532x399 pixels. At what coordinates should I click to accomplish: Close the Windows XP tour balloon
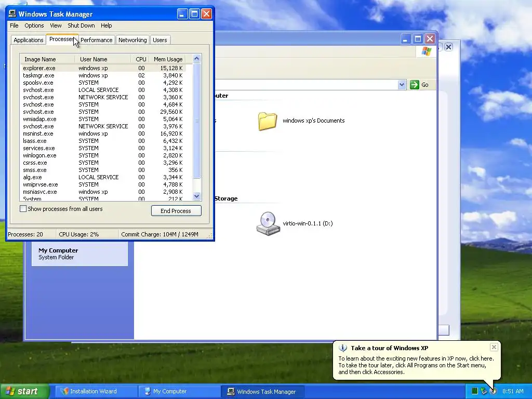coord(494,347)
